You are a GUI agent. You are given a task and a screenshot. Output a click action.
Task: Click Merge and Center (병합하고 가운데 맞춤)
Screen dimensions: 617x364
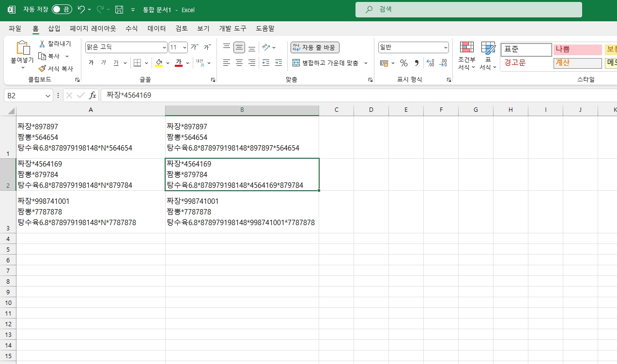click(x=325, y=63)
